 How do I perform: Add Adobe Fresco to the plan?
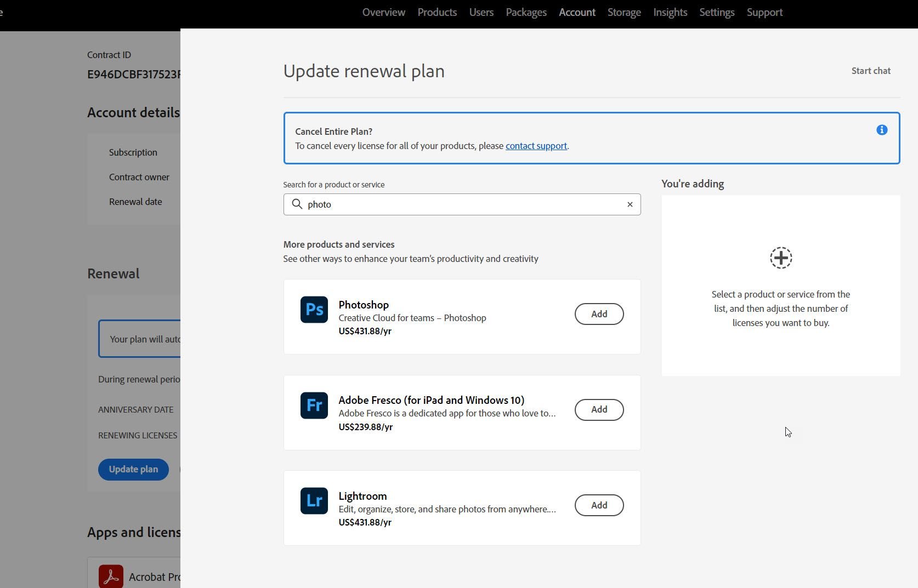[x=598, y=409]
